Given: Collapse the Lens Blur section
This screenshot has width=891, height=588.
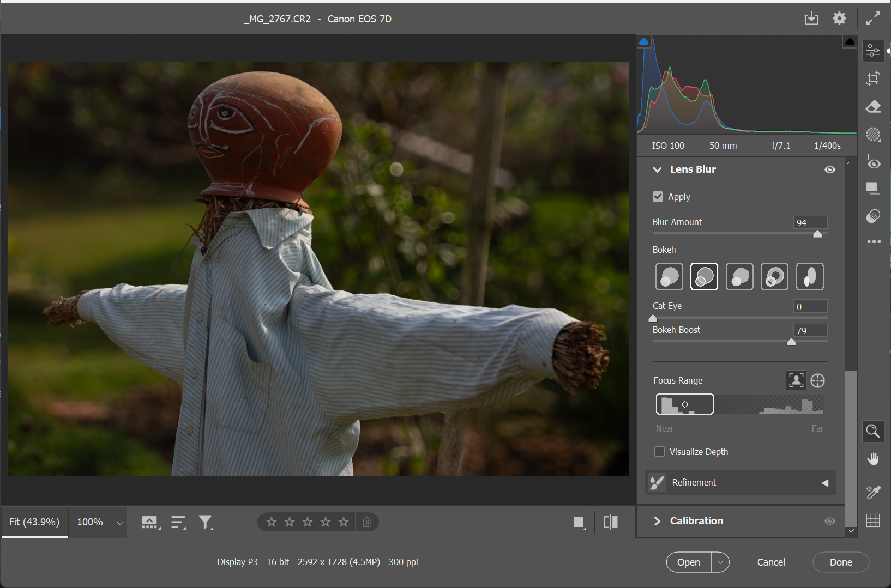Looking at the screenshot, I should pyautogui.click(x=658, y=169).
